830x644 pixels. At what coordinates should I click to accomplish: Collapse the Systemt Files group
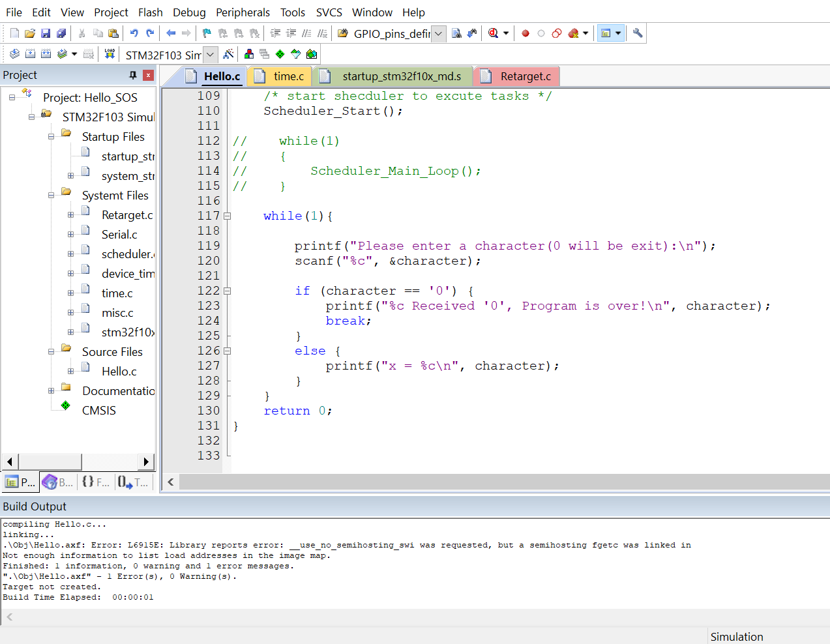pos(51,196)
